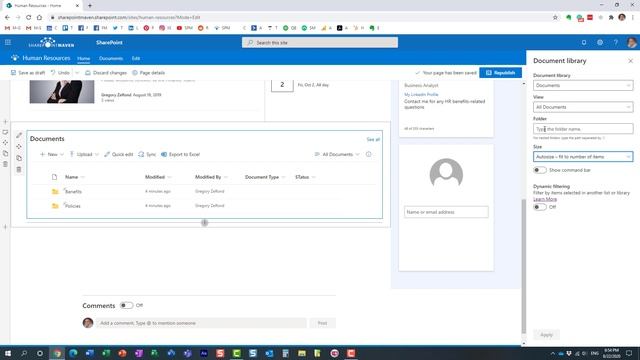640x360 pixels.
Task: Click Save as draft
Action: click(28, 73)
